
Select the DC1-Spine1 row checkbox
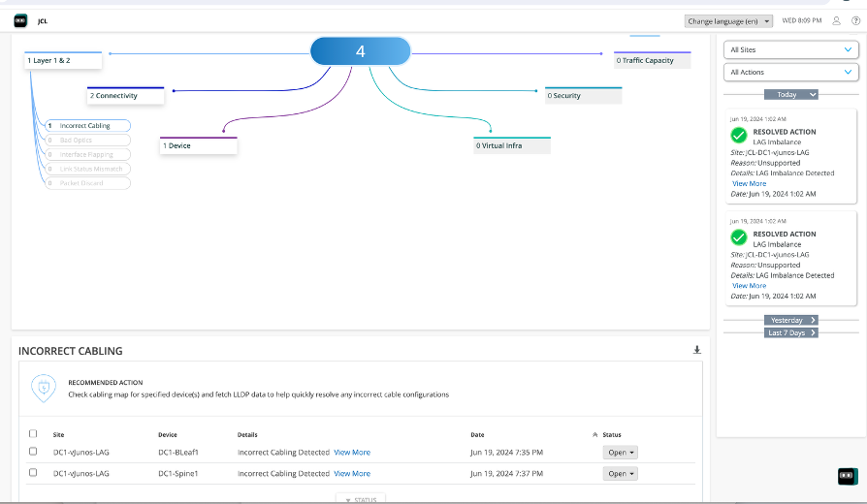tap(33, 473)
